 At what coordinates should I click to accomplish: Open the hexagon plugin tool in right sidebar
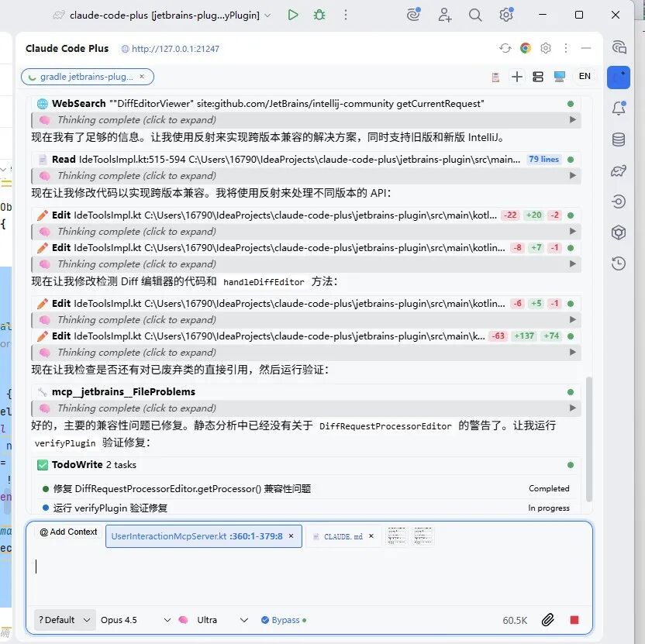619,232
